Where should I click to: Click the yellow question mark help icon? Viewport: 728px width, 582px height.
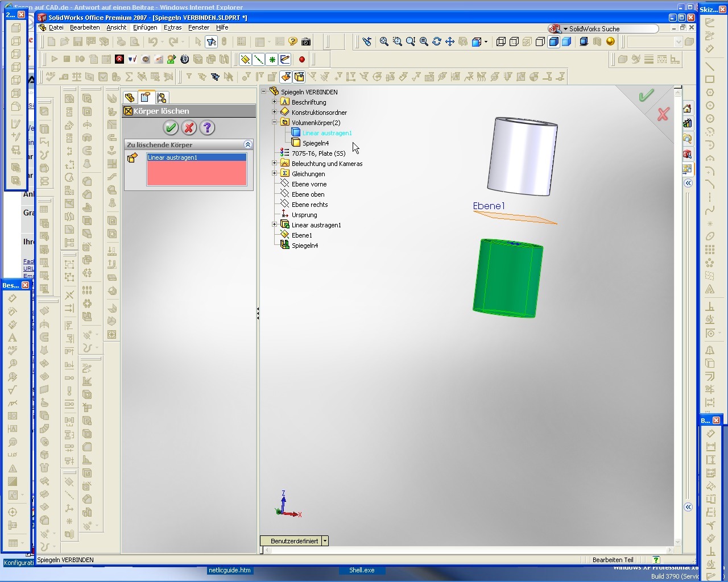click(x=293, y=41)
